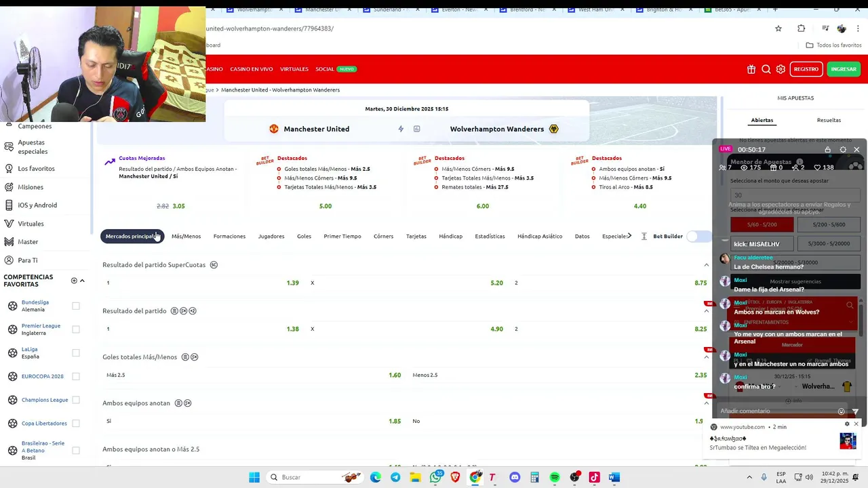Send the comment with the paper-plane icon
Image resolution: width=868 pixels, height=488 pixels.
pyautogui.click(x=855, y=411)
